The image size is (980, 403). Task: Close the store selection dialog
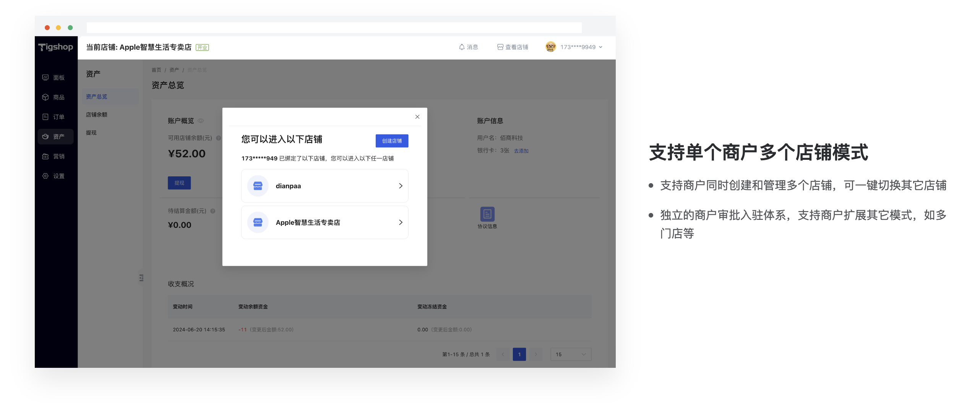pyautogui.click(x=417, y=117)
